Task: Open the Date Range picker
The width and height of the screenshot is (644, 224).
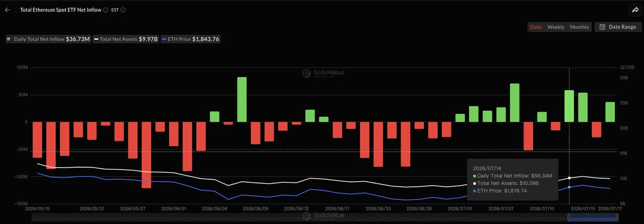Action: (618, 27)
